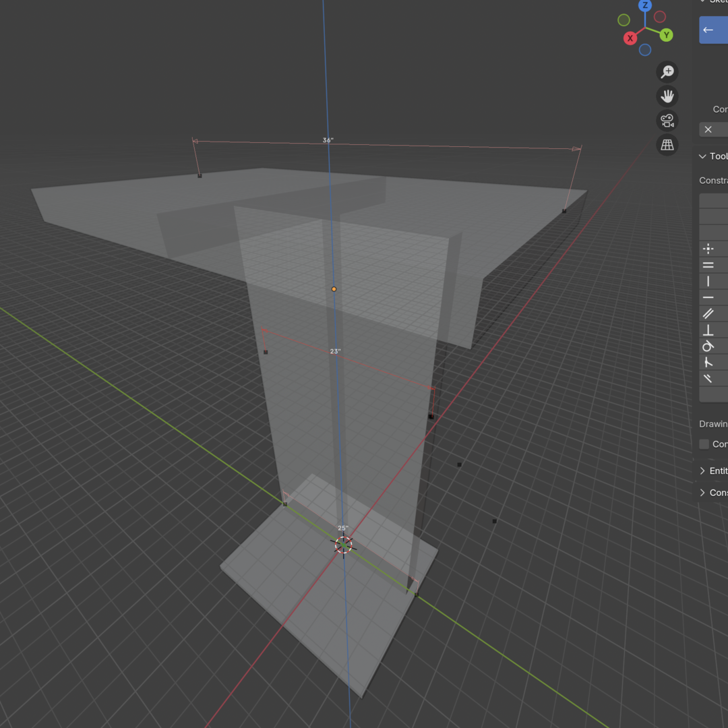Toggle the camera view button

coord(667,121)
